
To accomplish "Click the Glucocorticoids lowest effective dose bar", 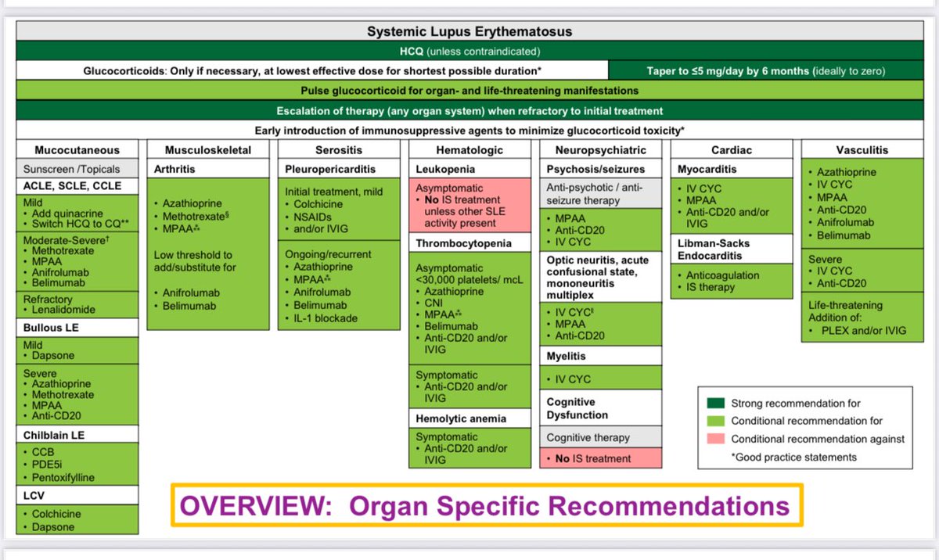I will pyautogui.click(x=311, y=70).
